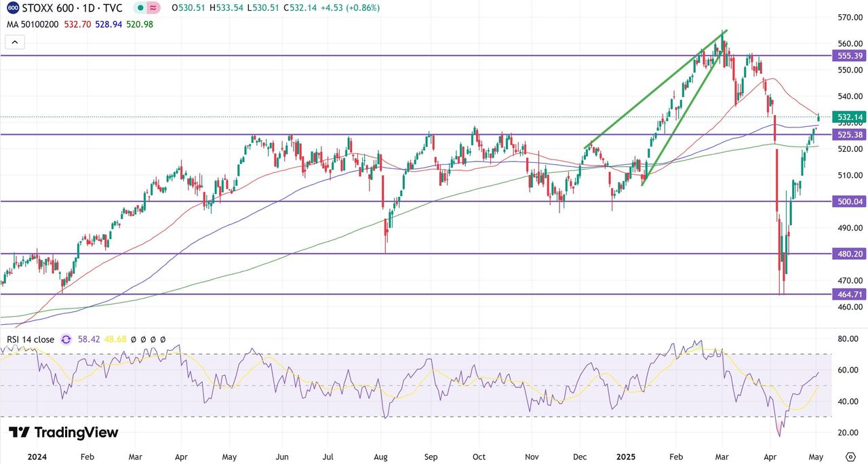This screenshot has height=464, width=868.
Task: Click the 555.39 horizontal line price label
Action: tap(849, 56)
